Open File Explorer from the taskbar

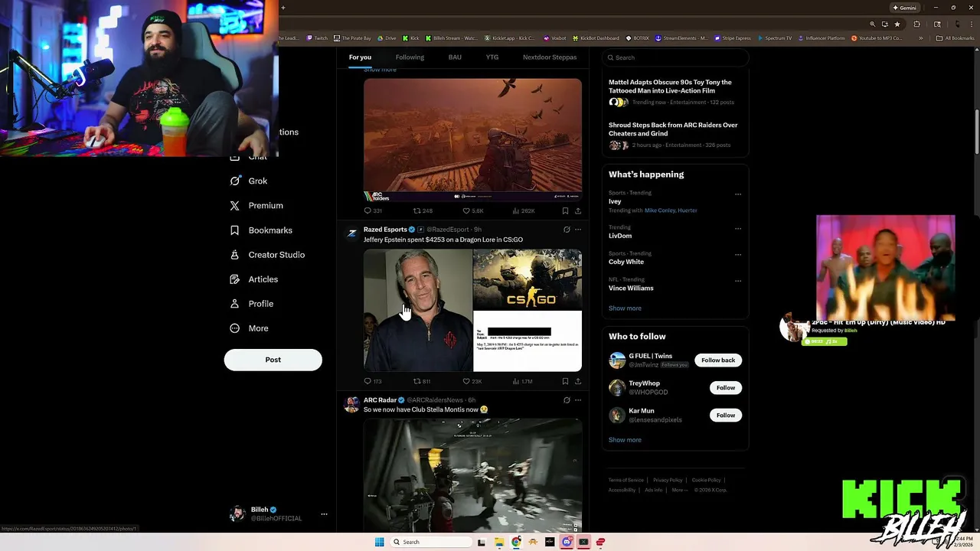(498, 542)
